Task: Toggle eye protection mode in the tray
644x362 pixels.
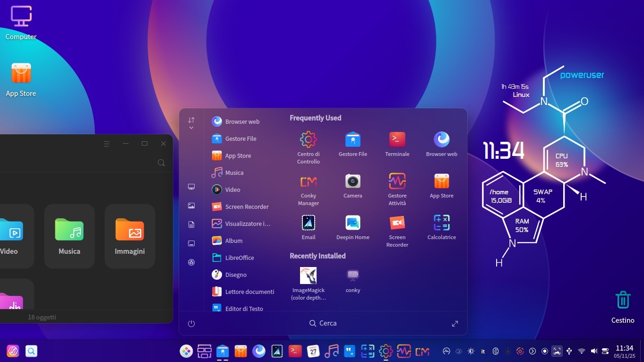Action: 458,351
